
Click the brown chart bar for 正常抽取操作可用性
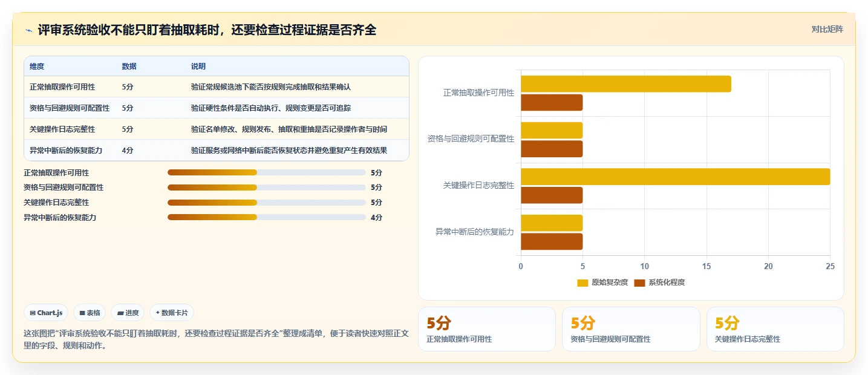point(552,103)
